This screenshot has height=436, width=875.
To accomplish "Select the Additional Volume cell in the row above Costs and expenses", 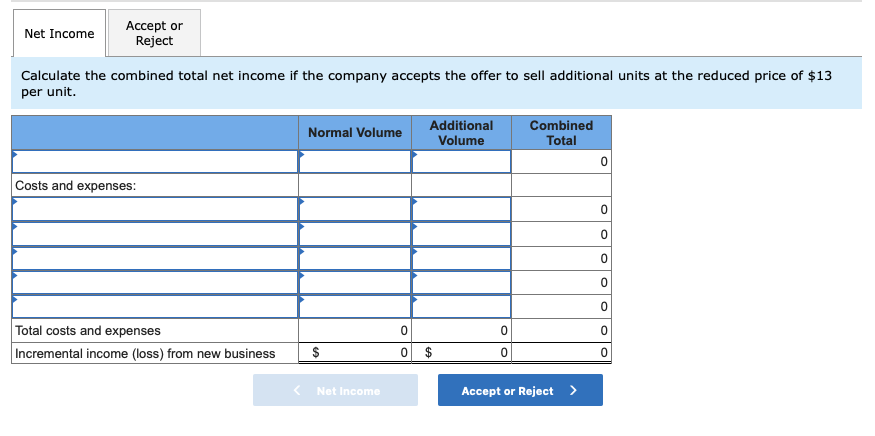I will pyautogui.click(x=461, y=162).
